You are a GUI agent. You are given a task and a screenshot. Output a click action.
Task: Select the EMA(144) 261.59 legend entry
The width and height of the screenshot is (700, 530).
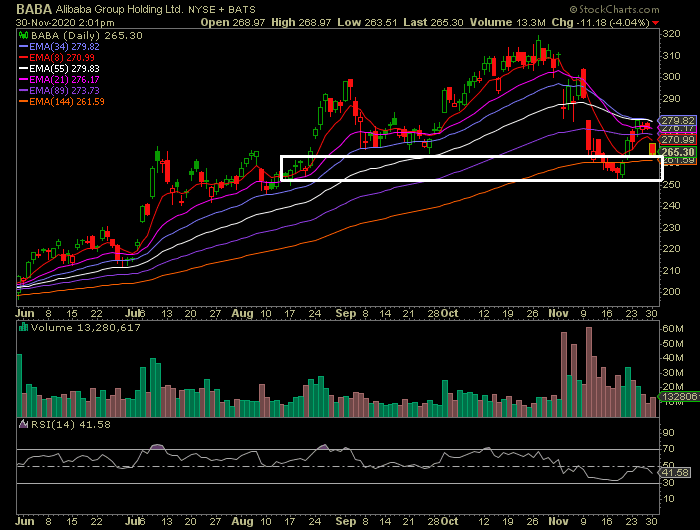click(62, 102)
